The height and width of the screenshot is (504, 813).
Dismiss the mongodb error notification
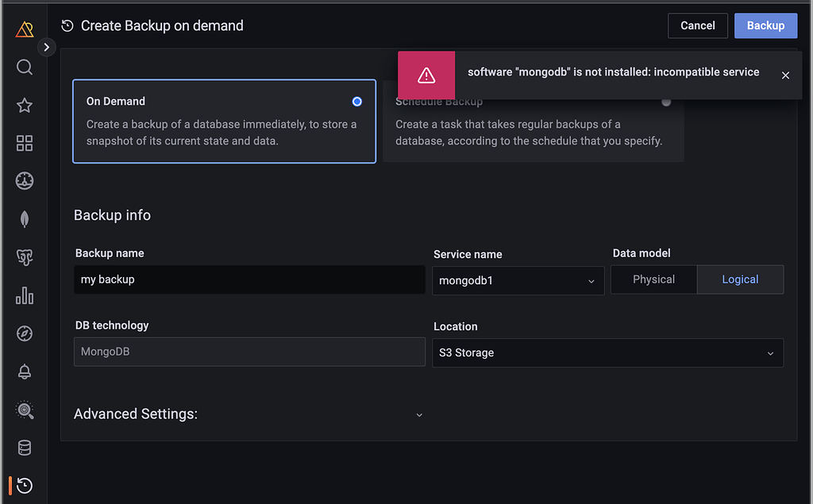785,75
